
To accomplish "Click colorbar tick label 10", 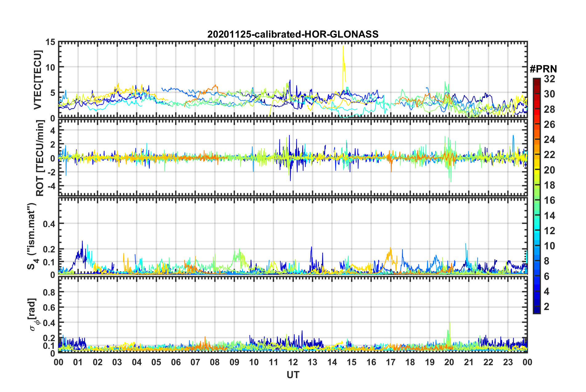I will (x=549, y=246).
